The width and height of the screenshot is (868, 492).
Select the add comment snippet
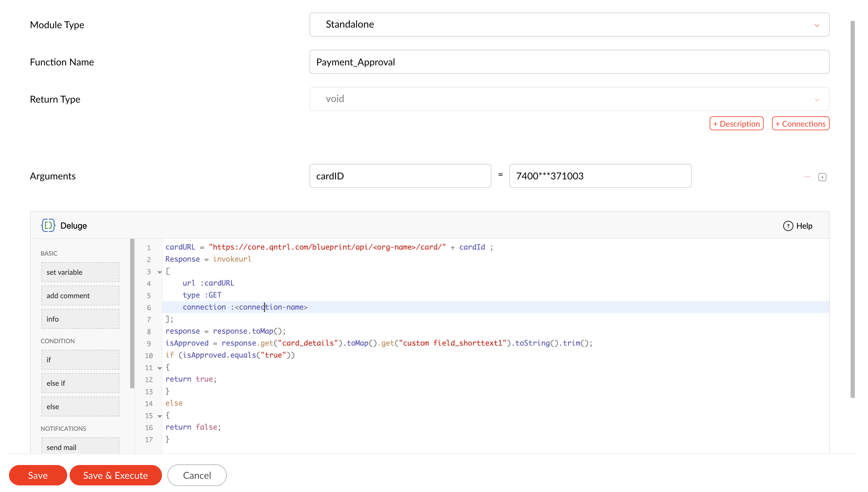(80, 295)
